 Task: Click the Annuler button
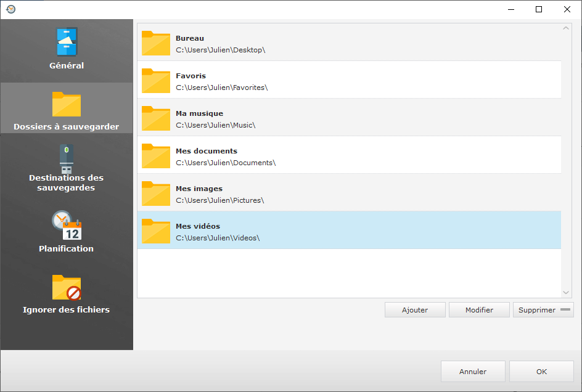coord(473,371)
